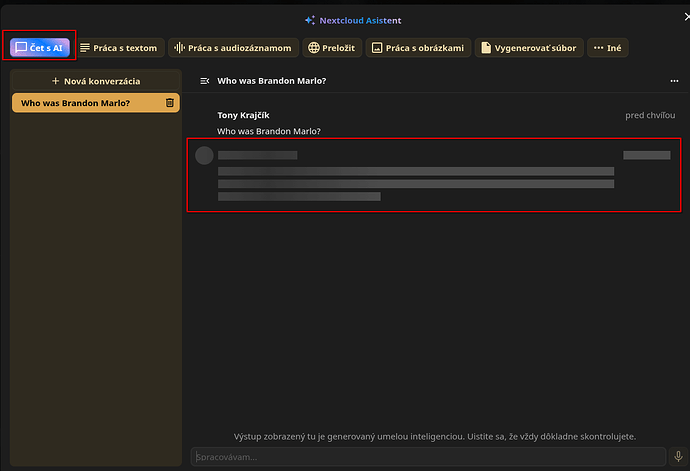Click the microphone icon in message box
The height and width of the screenshot is (471, 690).
pyautogui.click(x=677, y=457)
